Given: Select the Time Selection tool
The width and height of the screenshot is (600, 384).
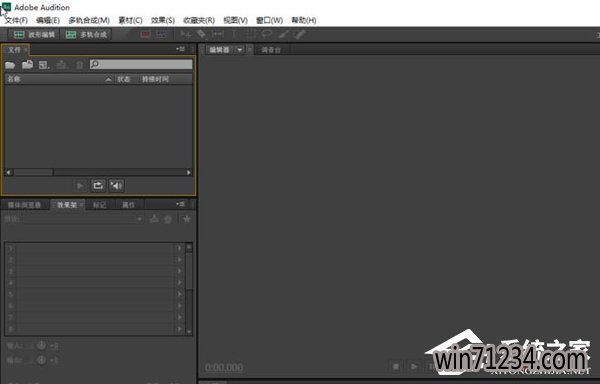Looking at the screenshot, I should click(x=234, y=34).
